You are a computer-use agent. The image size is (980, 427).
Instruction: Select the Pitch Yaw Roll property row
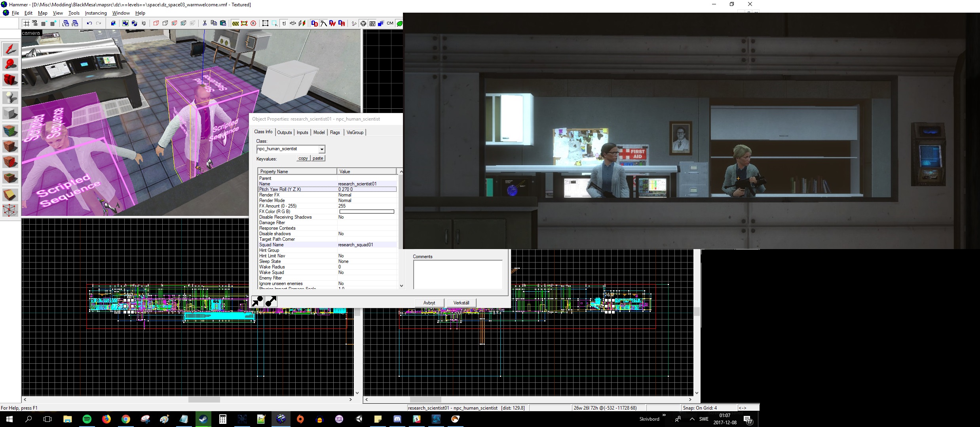click(x=327, y=189)
